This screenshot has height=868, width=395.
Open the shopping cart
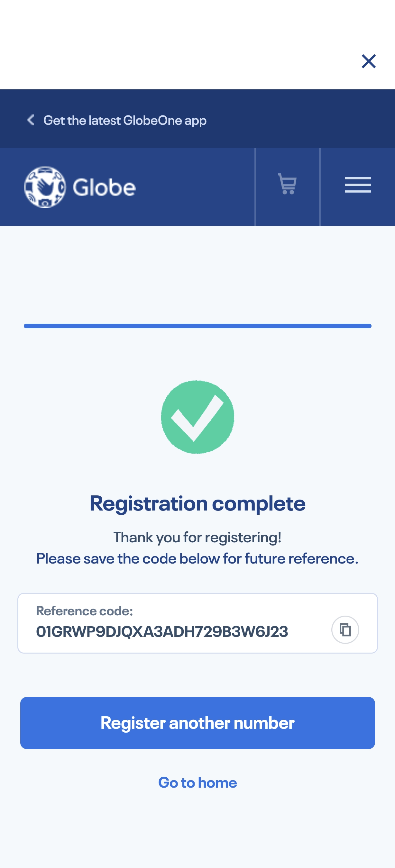pos(287,184)
